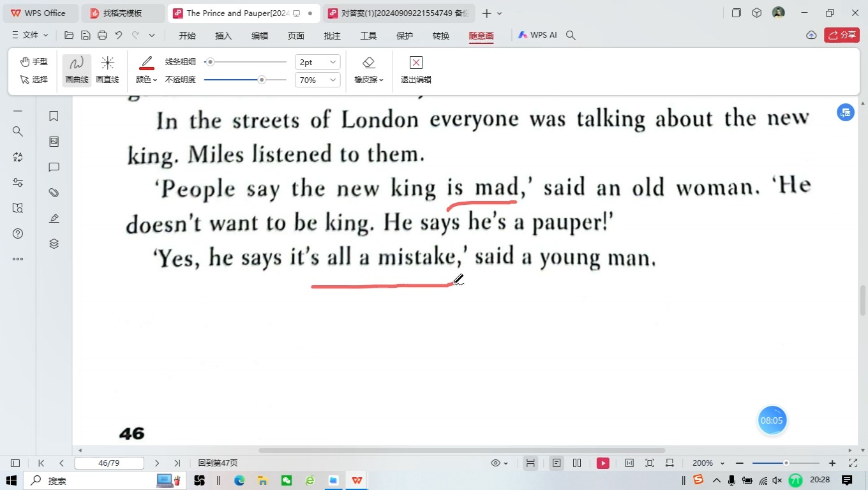The image size is (868, 490).
Task: Click the red 分享 share button
Action: point(842,35)
